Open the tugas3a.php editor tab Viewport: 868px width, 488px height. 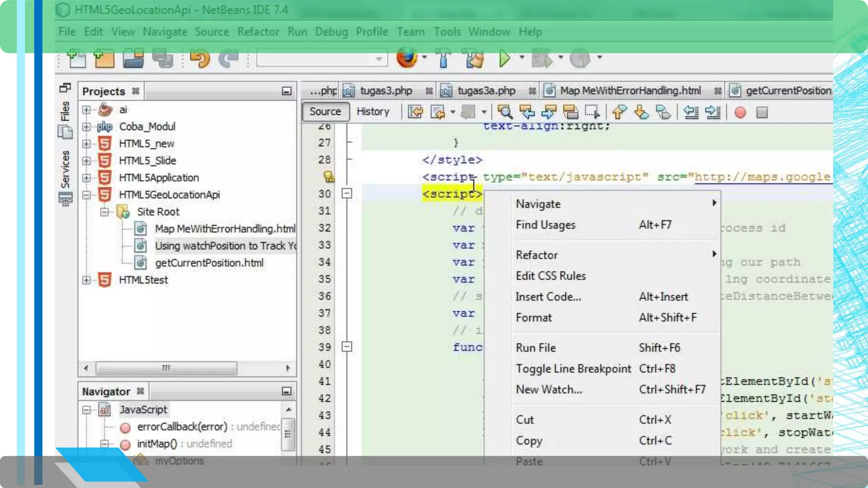click(x=486, y=91)
